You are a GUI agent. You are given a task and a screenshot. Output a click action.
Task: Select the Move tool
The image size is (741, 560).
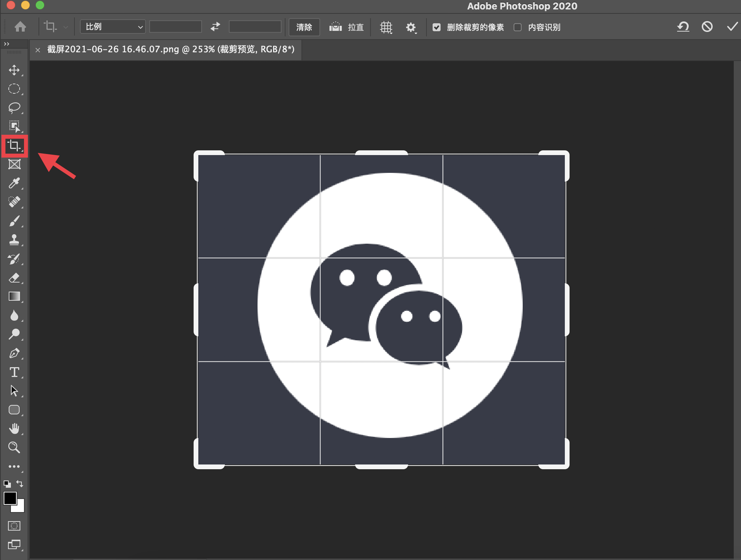pos(14,70)
